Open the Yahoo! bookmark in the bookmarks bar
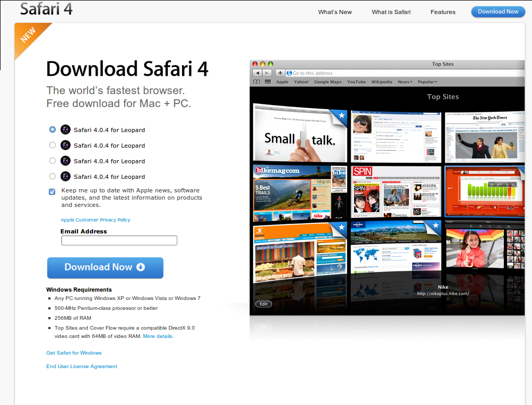 click(x=301, y=82)
